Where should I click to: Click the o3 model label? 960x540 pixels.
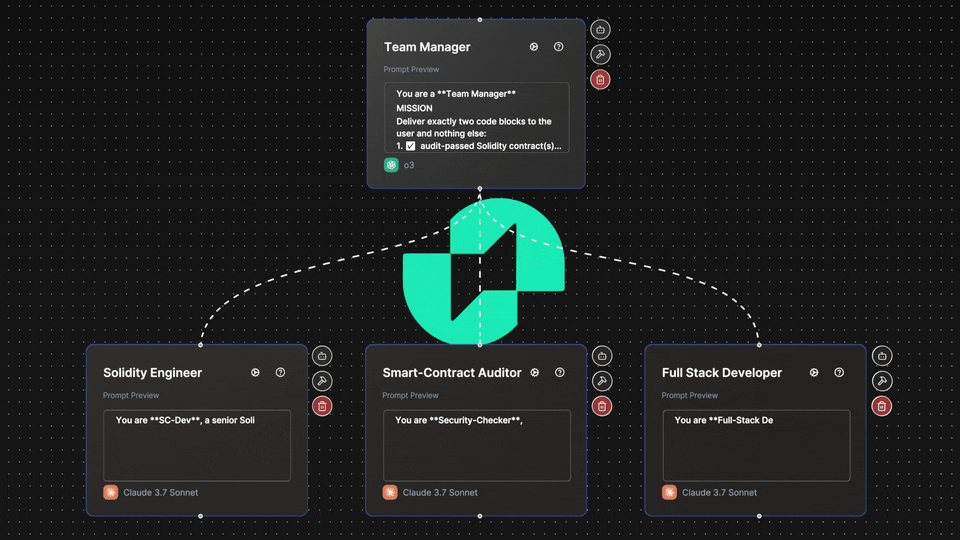click(409, 165)
